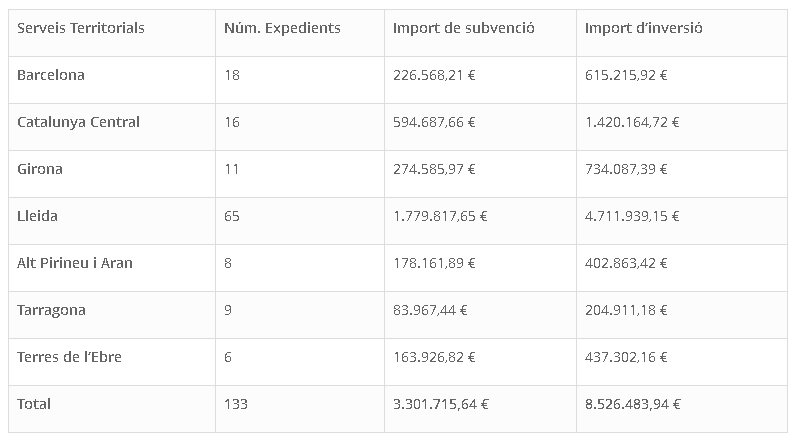Select Lleida's 65 expedients cell
Viewport: 806px width, 446px height.
click(x=232, y=216)
